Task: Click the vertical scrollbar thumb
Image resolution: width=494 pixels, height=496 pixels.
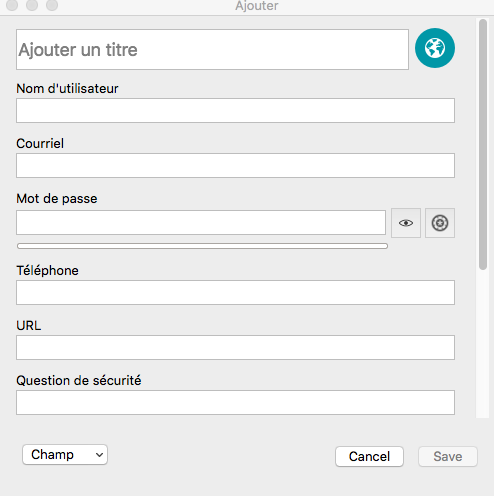Action: pos(483,144)
